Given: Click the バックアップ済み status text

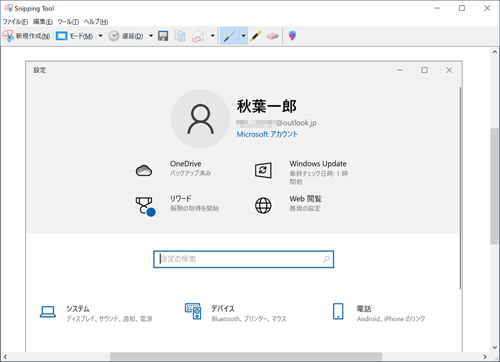Looking at the screenshot, I should (190, 173).
